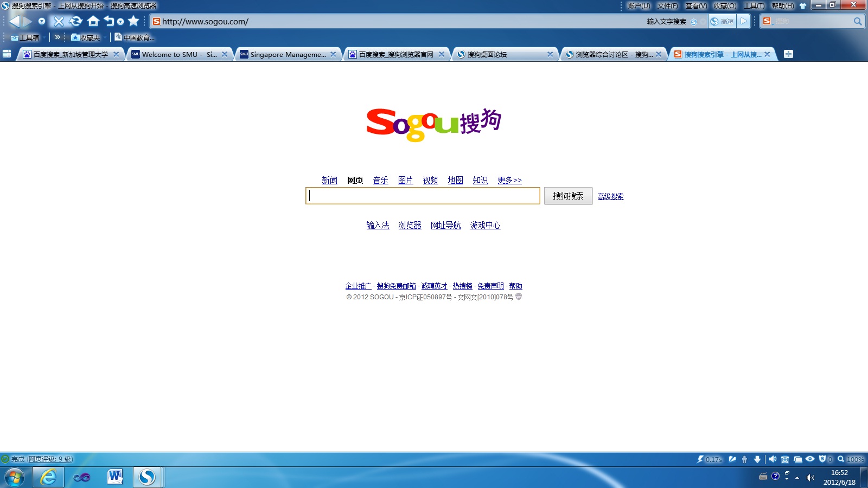Open downloads with the down-arrow status icon

tap(757, 459)
